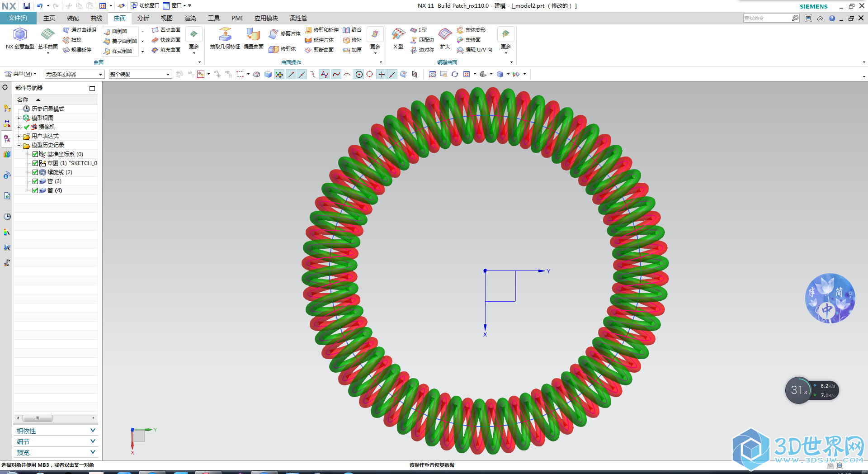Open the 抽取几何特征 tool
This screenshot has width=868, height=474.
225,38
